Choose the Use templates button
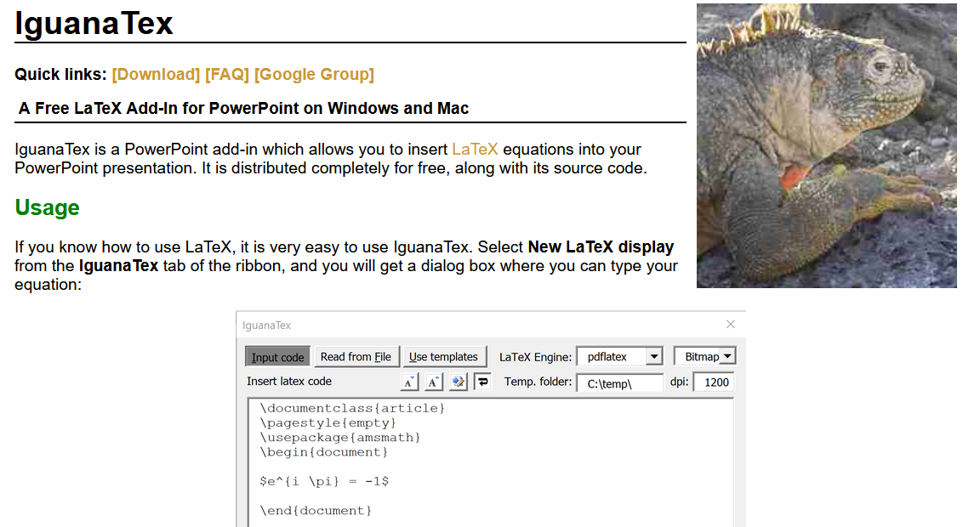The width and height of the screenshot is (980, 527). click(443, 357)
